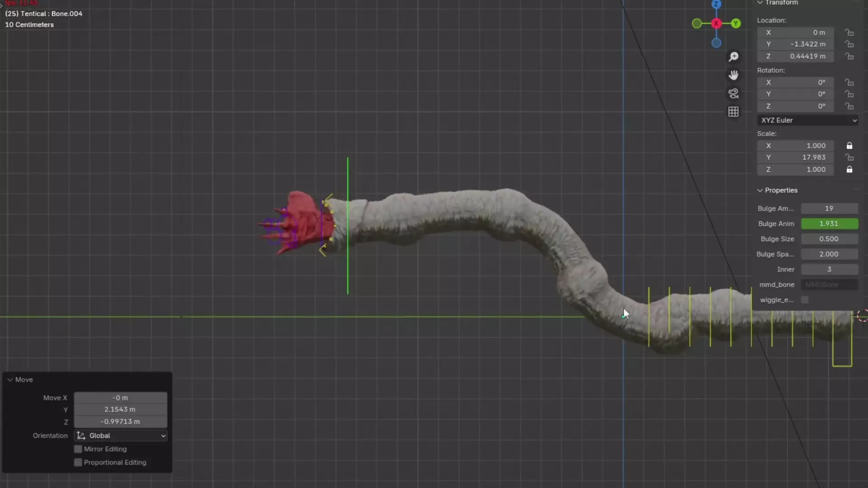Click the hand pan view icon
This screenshot has width=868, height=488.
tap(733, 75)
